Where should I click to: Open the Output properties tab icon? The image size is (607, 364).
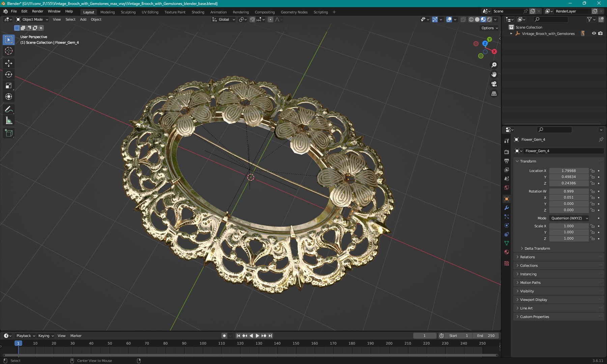(507, 161)
